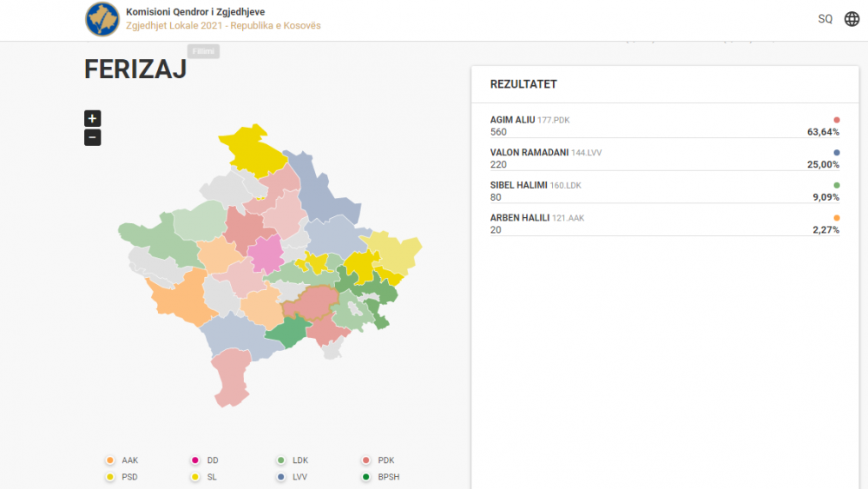Image resolution: width=868 pixels, height=489 pixels.
Task: Click the Zgjedhjet Lokale 2021 subtitle link
Action: 223,26
